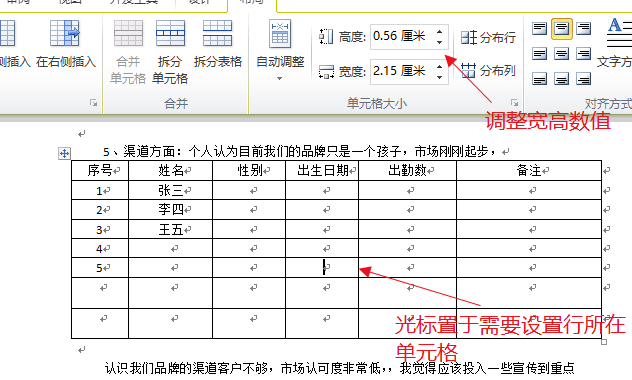
Task: Select align bottom right icon
Action: (x=584, y=79)
